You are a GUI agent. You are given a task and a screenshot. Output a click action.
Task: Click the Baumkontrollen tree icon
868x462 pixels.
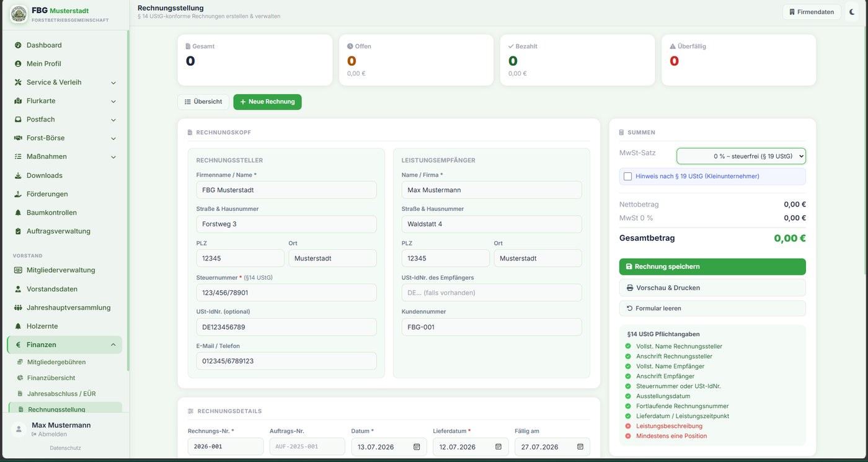click(18, 213)
